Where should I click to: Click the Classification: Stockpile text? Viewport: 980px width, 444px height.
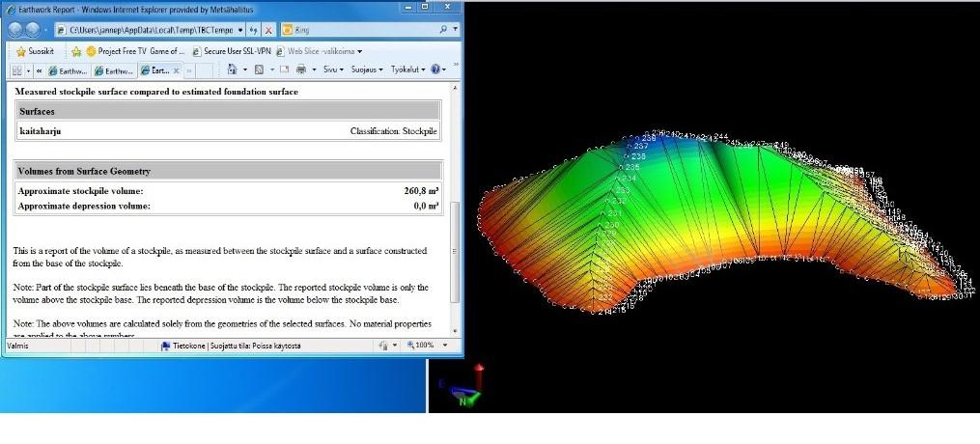coord(394,131)
